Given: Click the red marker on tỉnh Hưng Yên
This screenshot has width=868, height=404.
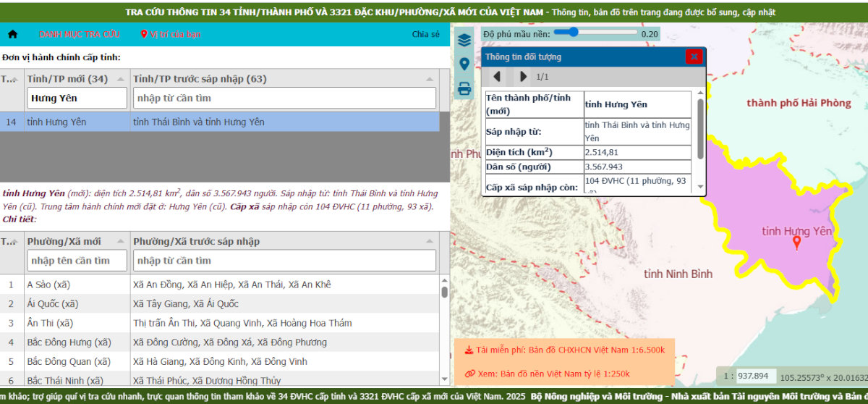Looking at the screenshot, I should pos(797,243).
